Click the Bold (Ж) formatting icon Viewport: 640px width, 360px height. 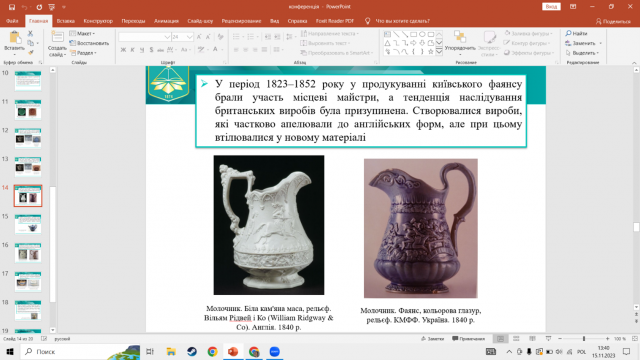(123, 50)
